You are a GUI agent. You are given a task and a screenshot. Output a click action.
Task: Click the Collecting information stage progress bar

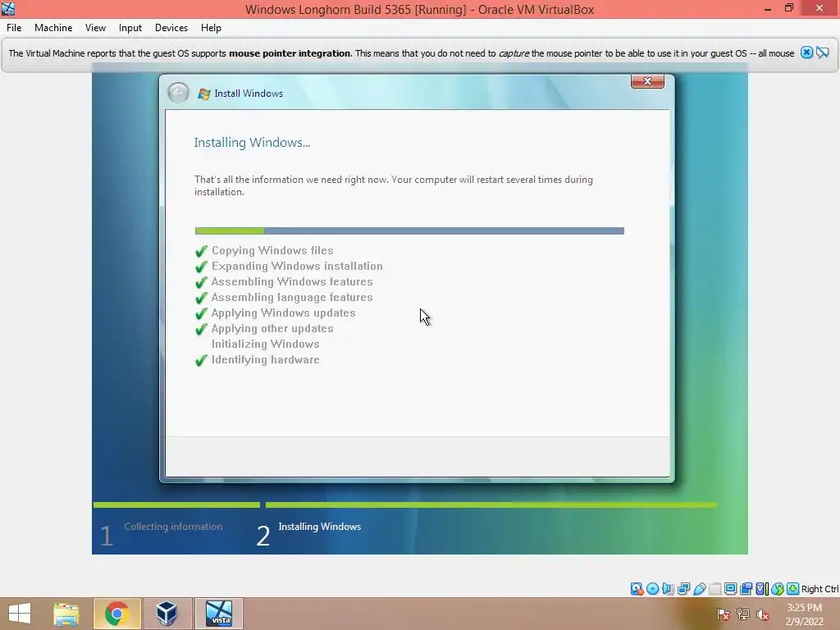(177, 504)
